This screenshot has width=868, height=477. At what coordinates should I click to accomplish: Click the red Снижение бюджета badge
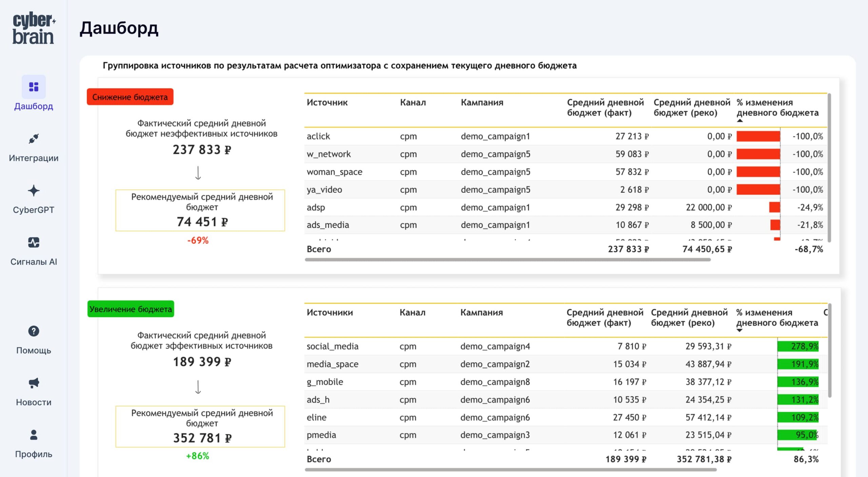coord(130,97)
